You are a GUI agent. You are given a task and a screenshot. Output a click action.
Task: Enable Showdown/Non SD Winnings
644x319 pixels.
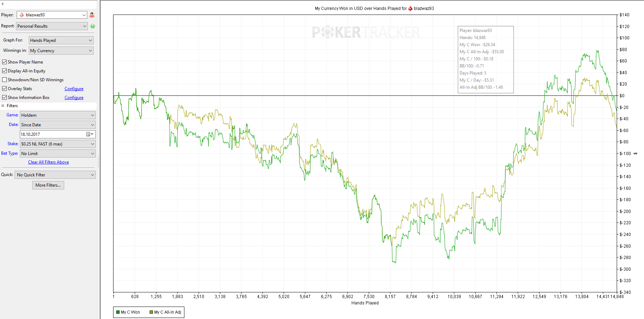pyautogui.click(x=5, y=79)
